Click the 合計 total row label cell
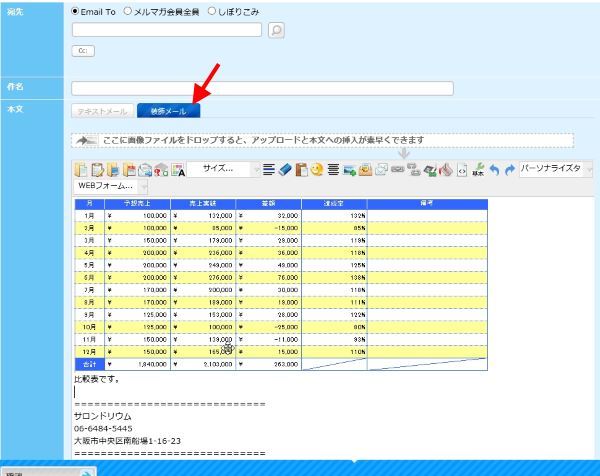This screenshot has width=600, height=476. click(90, 364)
